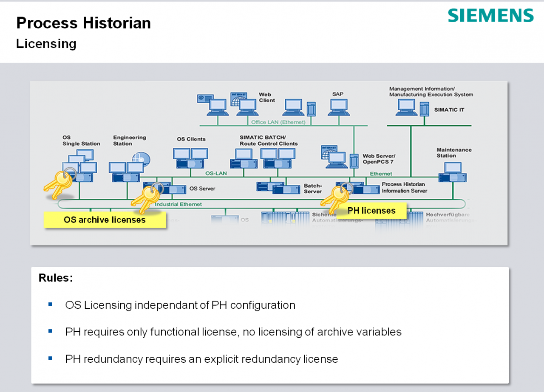This screenshot has height=392, width=544.
Task: Click 'PH requires only functional license' bullet
Action: (233, 332)
